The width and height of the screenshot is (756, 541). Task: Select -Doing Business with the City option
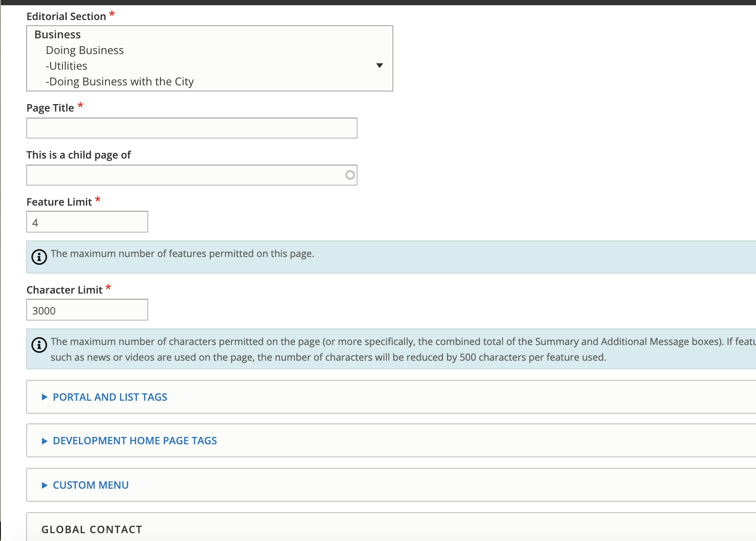(x=120, y=81)
